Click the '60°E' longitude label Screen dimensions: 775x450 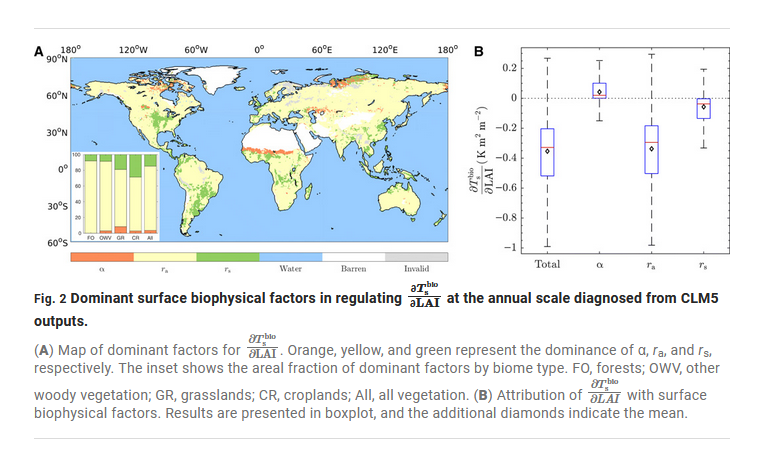(x=322, y=50)
